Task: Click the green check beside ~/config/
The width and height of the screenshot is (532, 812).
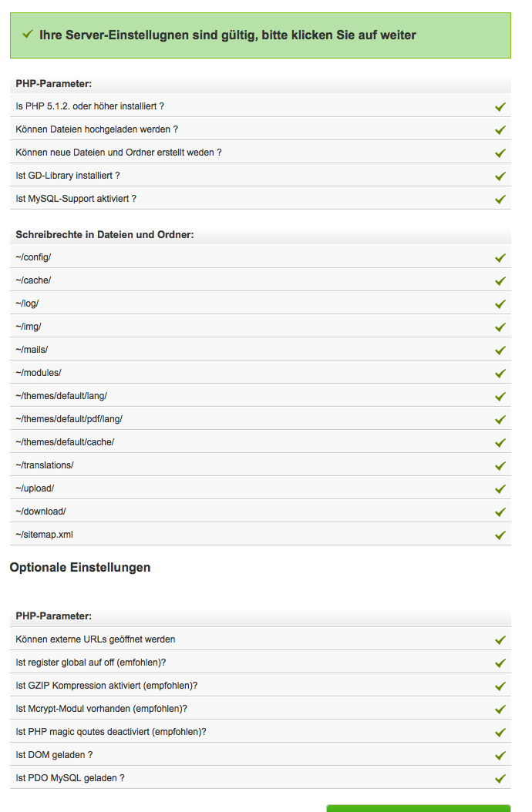Action: pyautogui.click(x=500, y=257)
